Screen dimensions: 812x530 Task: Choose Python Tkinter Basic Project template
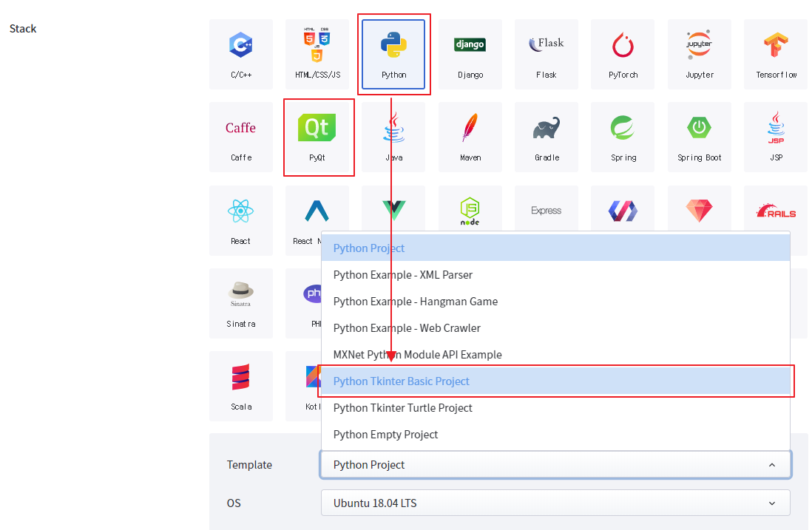coord(555,381)
